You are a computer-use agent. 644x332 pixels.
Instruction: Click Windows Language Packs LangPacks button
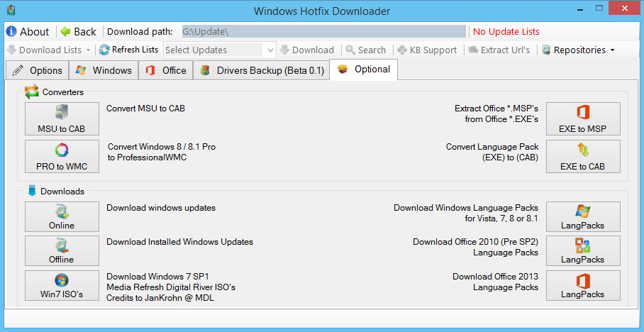pos(583,216)
